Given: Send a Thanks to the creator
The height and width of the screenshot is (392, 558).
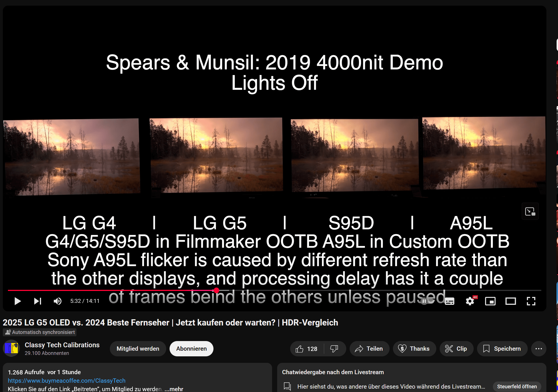Looking at the screenshot, I should coord(414,349).
